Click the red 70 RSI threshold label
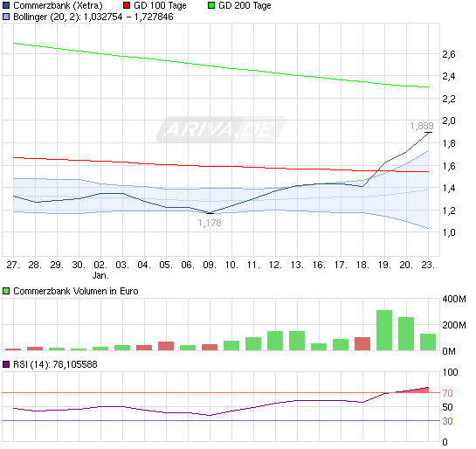The height and width of the screenshot is (449, 476). (x=447, y=393)
